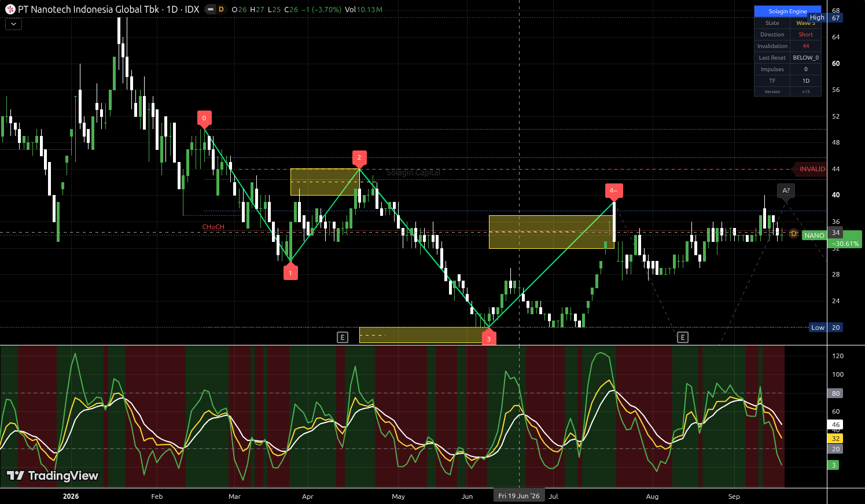Click the CHoCH label on the chart
Viewport: 865px width, 504px height.
click(213, 227)
